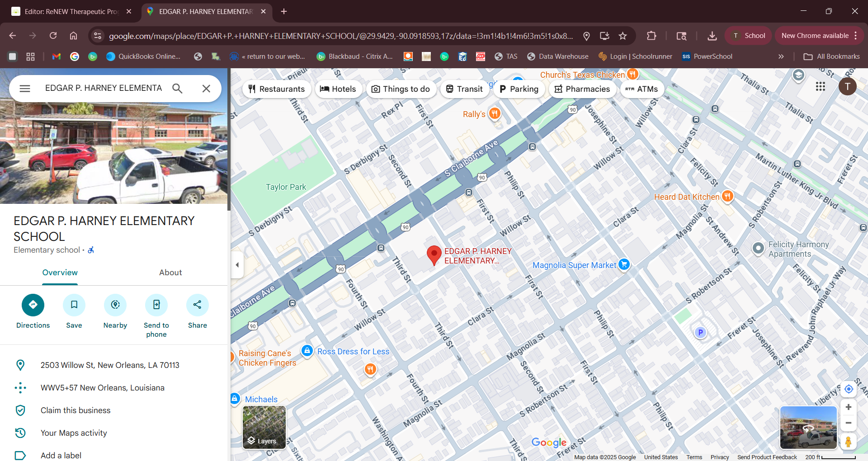Expand hidden bookmarks chevron

781,56
